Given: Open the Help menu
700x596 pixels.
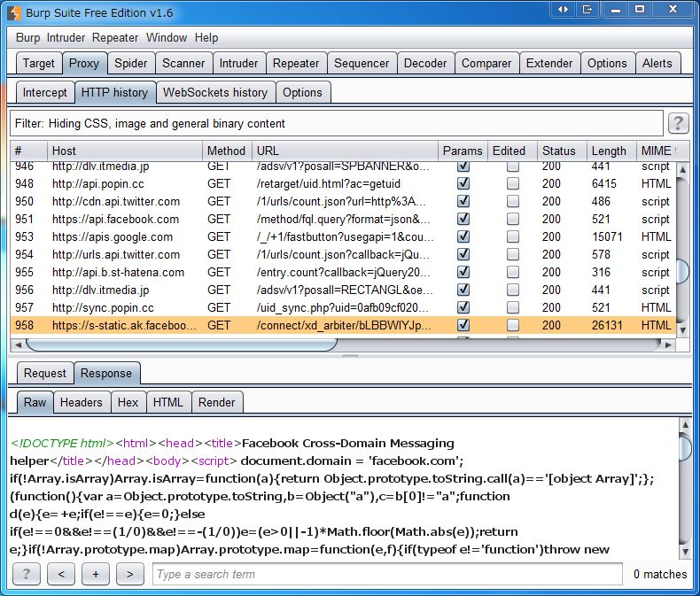Looking at the screenshot, I should coord(206,37).
